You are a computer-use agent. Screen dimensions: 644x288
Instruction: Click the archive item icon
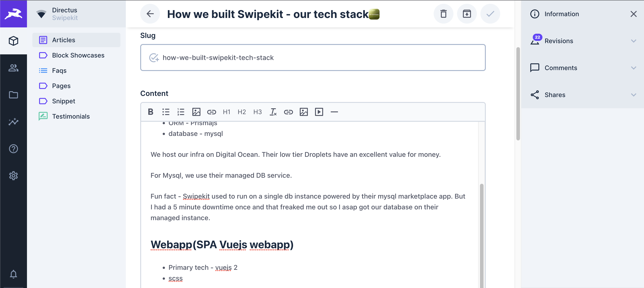point(467,14)
